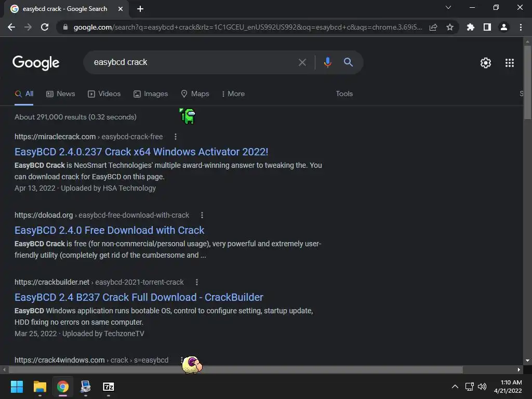Clear the search box with X
The height and width of the screenshot is (399, 532).
pos(302,62)
